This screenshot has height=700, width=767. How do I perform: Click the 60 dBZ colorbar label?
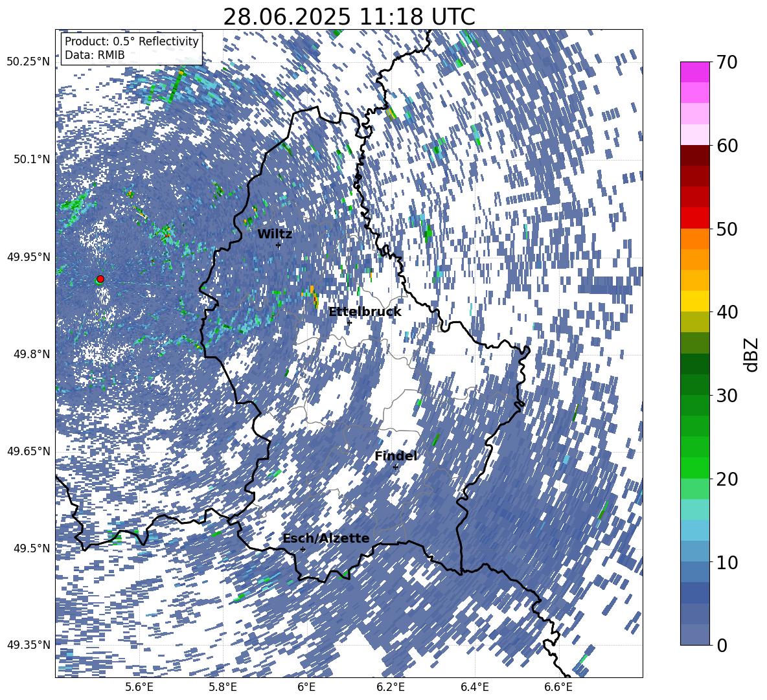pos(726,145)
